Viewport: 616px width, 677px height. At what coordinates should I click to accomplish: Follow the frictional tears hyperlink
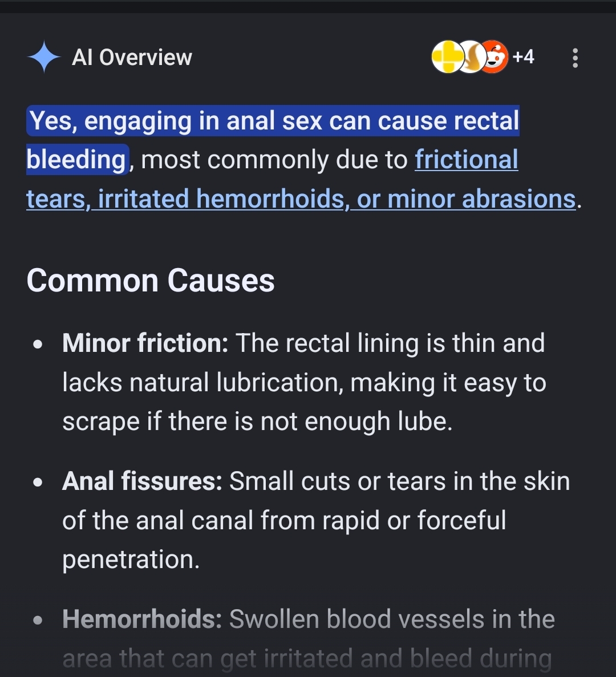click(x=467, y=159)
